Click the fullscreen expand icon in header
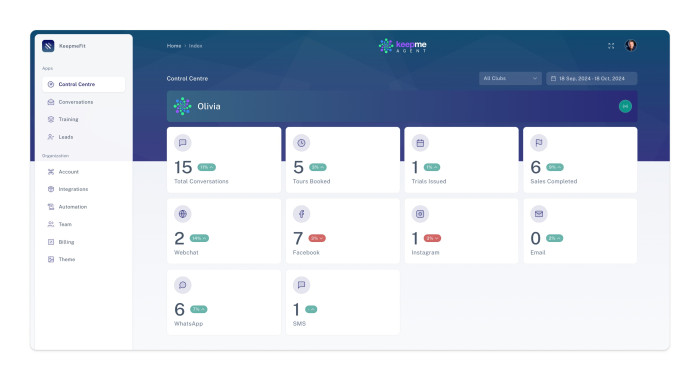 611,46
